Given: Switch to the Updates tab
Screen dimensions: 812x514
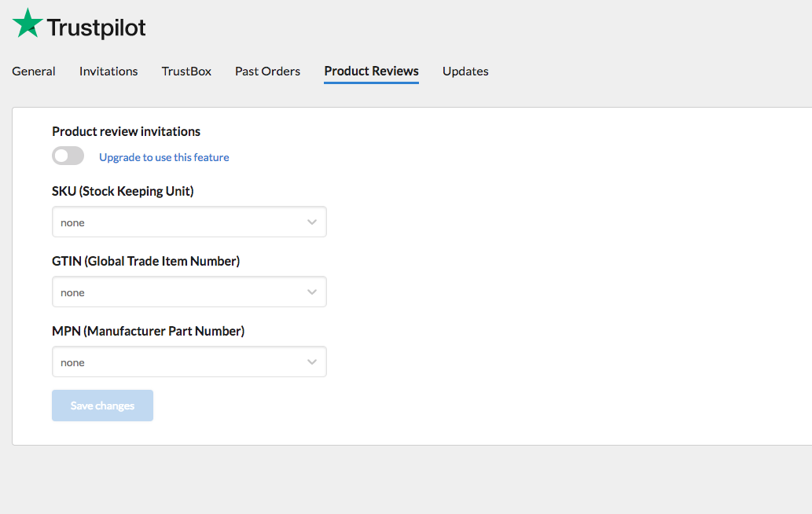Looking at the screenshot, I should tap(465, 71).
